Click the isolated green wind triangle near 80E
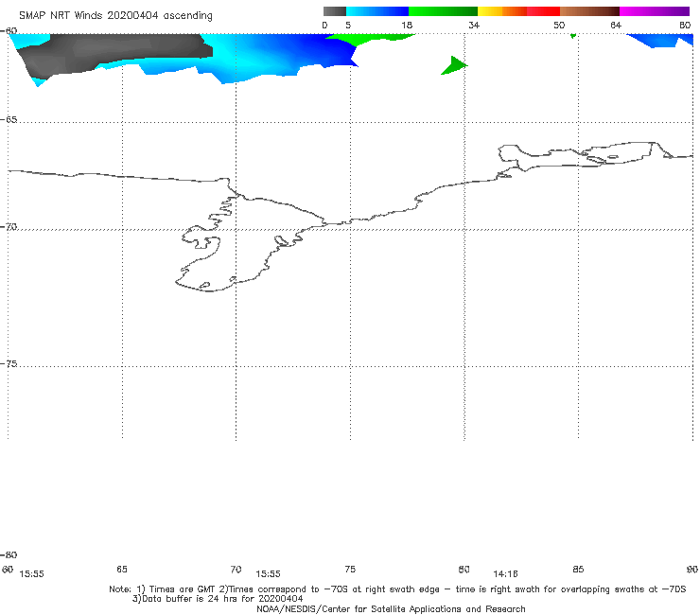This screenshot has width=700, height=615. coord(454,65)
